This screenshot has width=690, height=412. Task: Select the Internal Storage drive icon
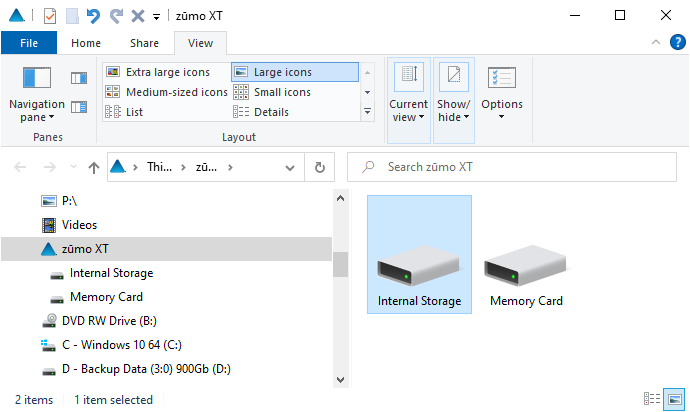(x=419, y=254)
